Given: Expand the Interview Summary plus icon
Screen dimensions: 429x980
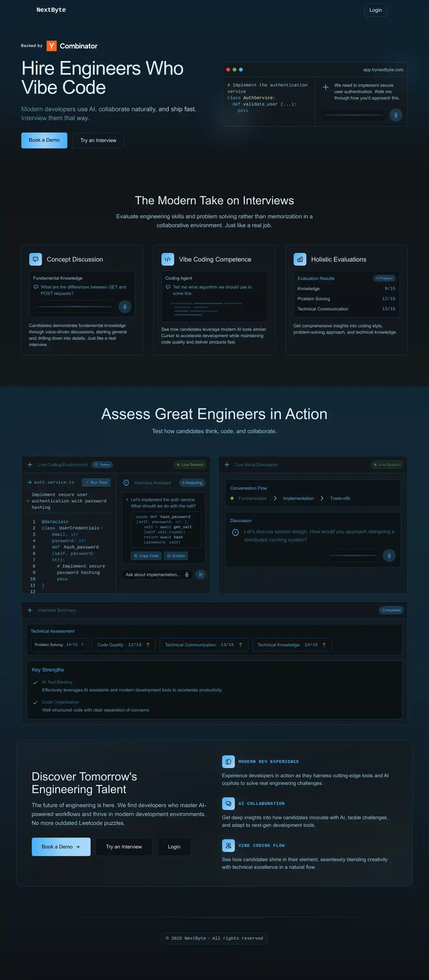Looking at the screenshot, I should [30, 610].
